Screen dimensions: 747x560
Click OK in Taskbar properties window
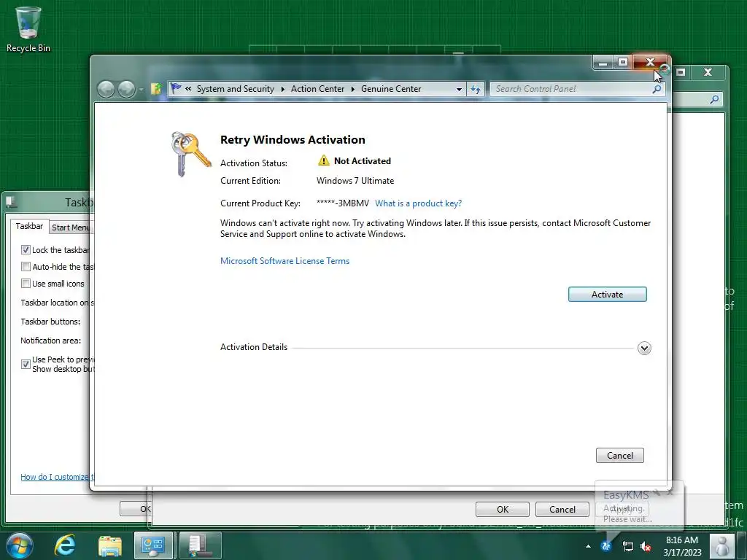coord(135,508)
